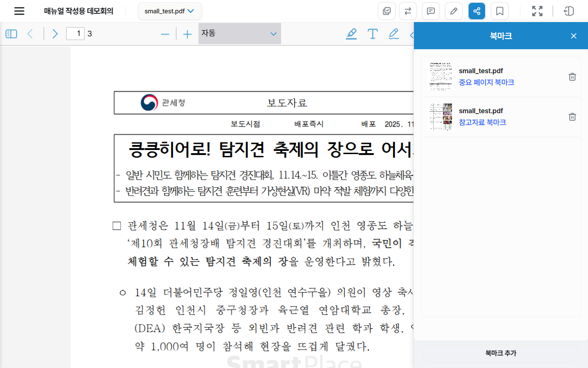Click the 매뉴얼 작성용 데모회의 title
The height and width of the screenshot is (368, 588).
[x=79, y=11]
